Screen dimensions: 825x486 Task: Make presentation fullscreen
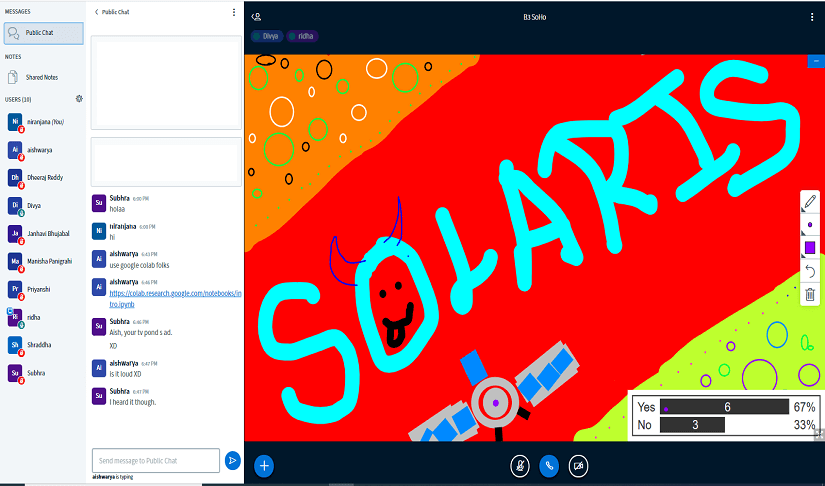(x=819, y=434)
